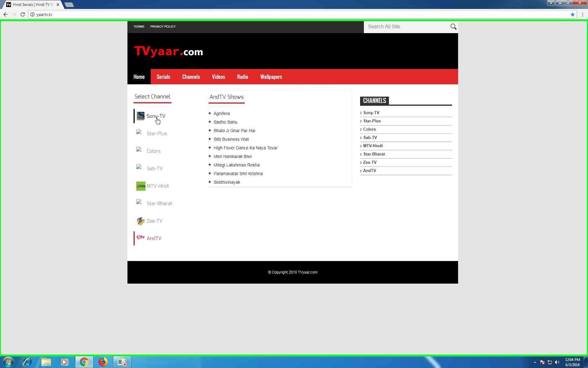
Task: Go to the Home menu item
Action: click(x=139, y=77)
